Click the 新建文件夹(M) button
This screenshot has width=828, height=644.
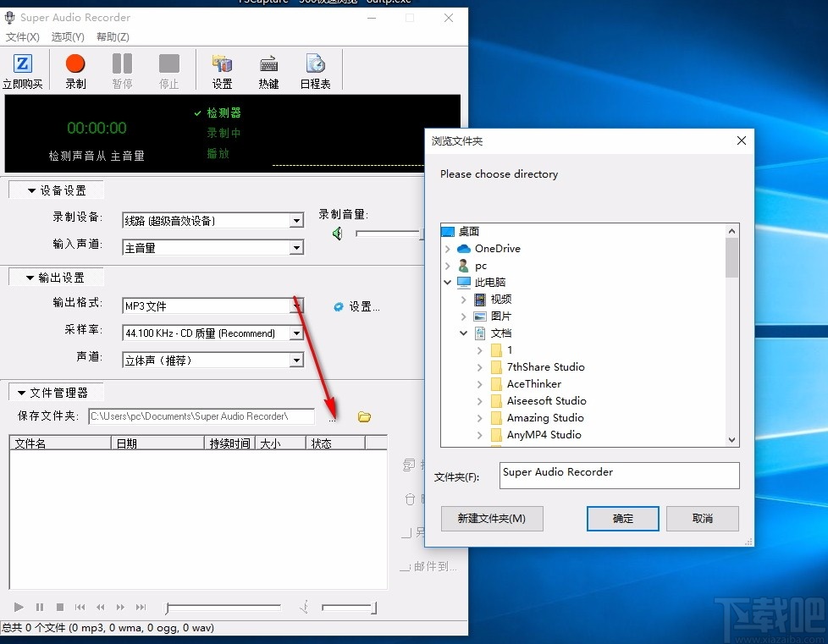pyautogui.click(x=492, y=519)
